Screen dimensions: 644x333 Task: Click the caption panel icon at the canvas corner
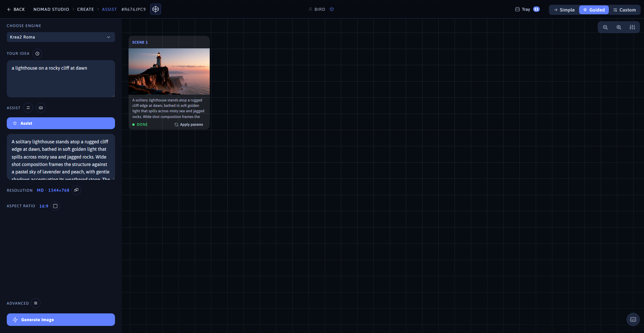[633, 319]
